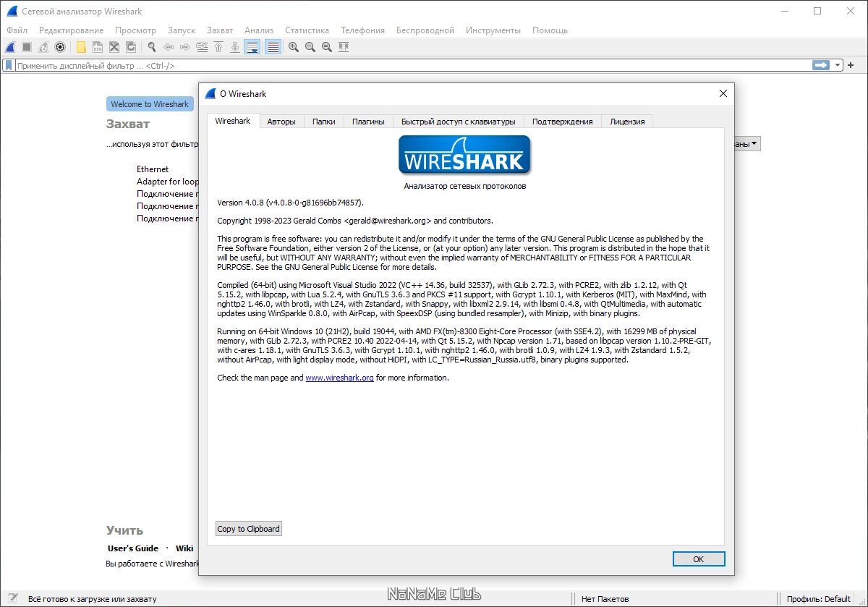Open a capture file via folder icon
The height and width of the screenshot is (607, 868).
[x=81, y=47]
